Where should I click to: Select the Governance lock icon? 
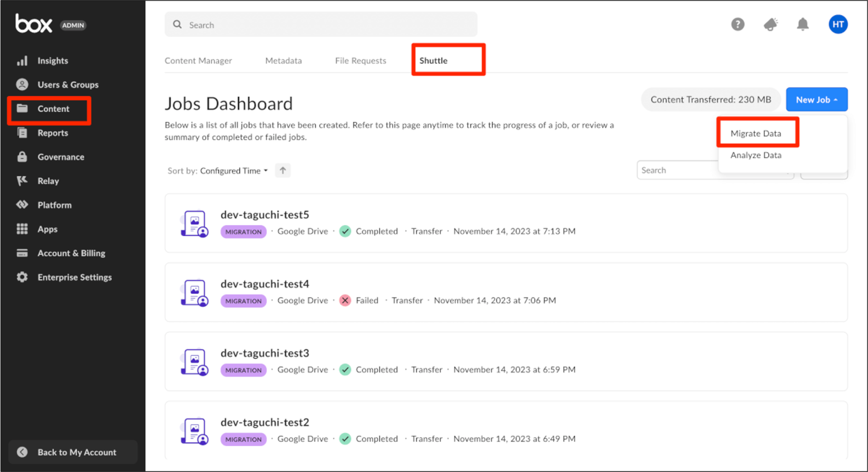click(x=22, y=156)
